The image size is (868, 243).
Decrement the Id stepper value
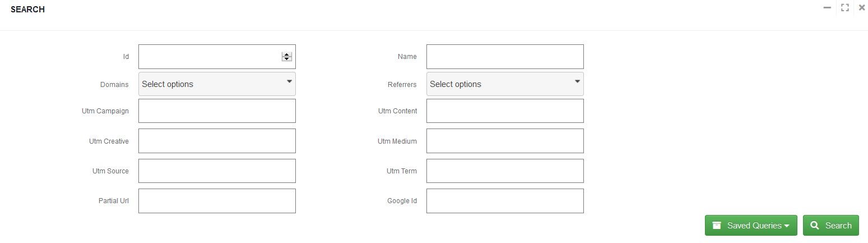point(287,59)
